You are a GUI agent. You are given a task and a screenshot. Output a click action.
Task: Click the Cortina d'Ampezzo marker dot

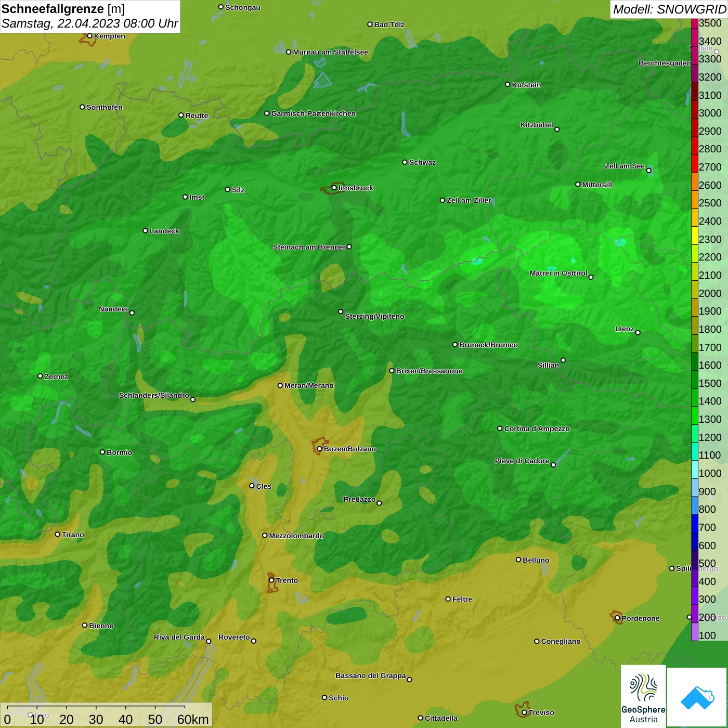[x=500, y=428]
